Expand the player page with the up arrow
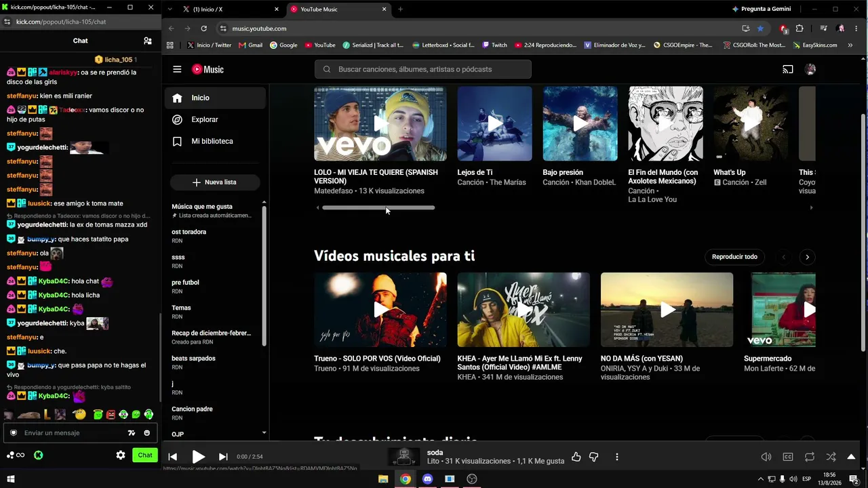 (851, 457)
